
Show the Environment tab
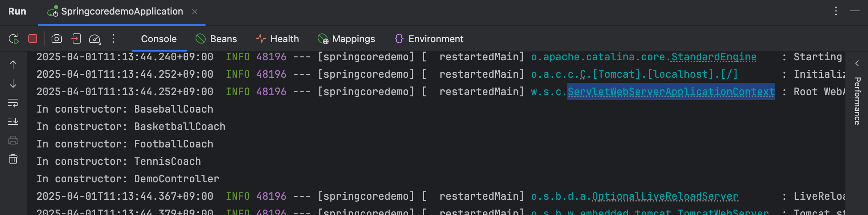(429, 39)
